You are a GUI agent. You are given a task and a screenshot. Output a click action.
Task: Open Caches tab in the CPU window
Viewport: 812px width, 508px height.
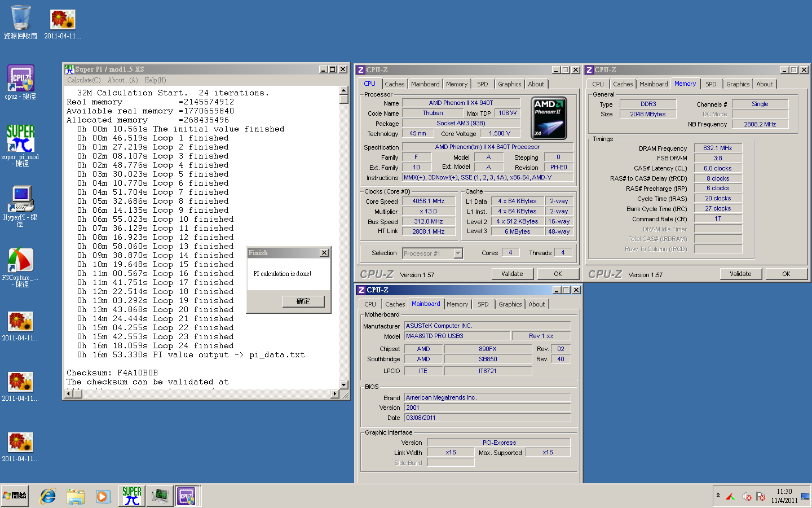click(x=395, y=84)
